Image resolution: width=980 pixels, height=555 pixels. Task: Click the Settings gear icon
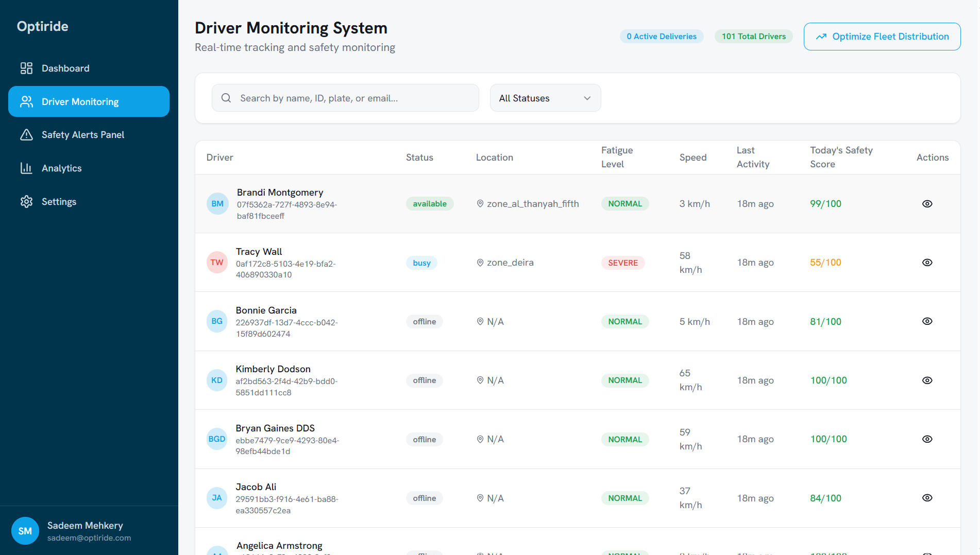(x=26, y=201)
